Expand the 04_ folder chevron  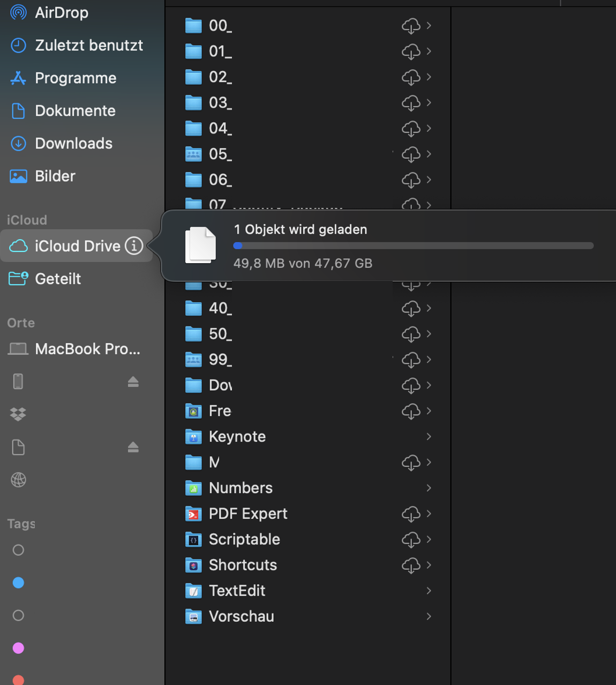pyautogui.click(x=429, y=128)
